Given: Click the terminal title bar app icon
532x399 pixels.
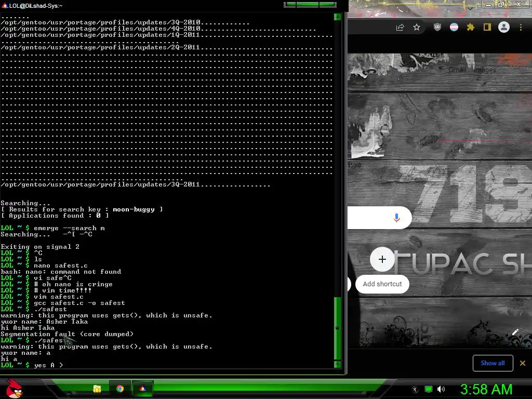Looking at the screenshot, I should [5, 5].
